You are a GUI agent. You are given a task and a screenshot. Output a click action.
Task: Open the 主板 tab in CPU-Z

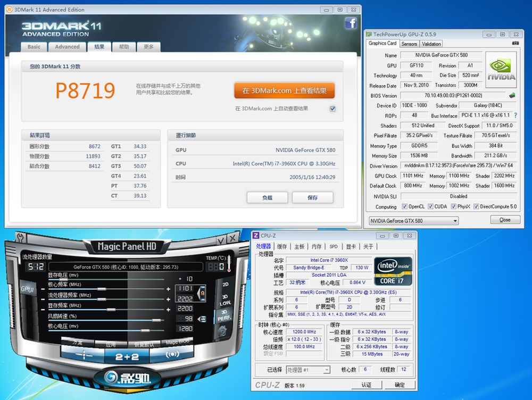(x=299, y=247)
